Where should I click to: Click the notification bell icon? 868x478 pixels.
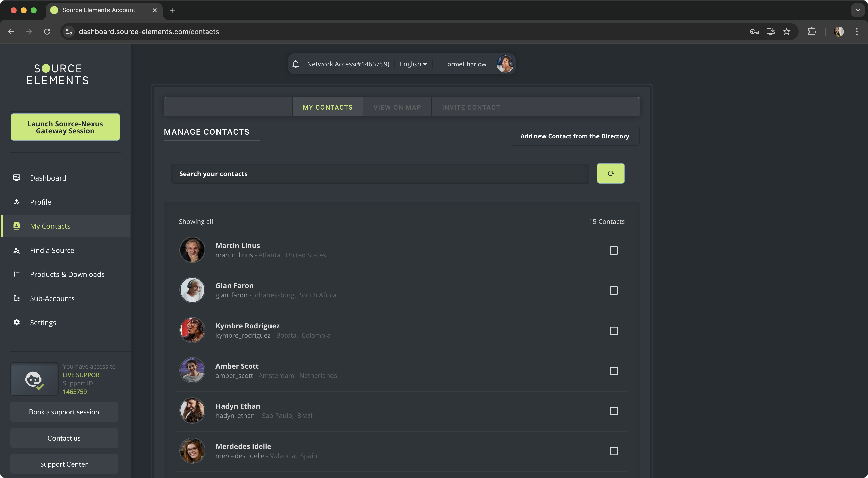pos(296,64)
